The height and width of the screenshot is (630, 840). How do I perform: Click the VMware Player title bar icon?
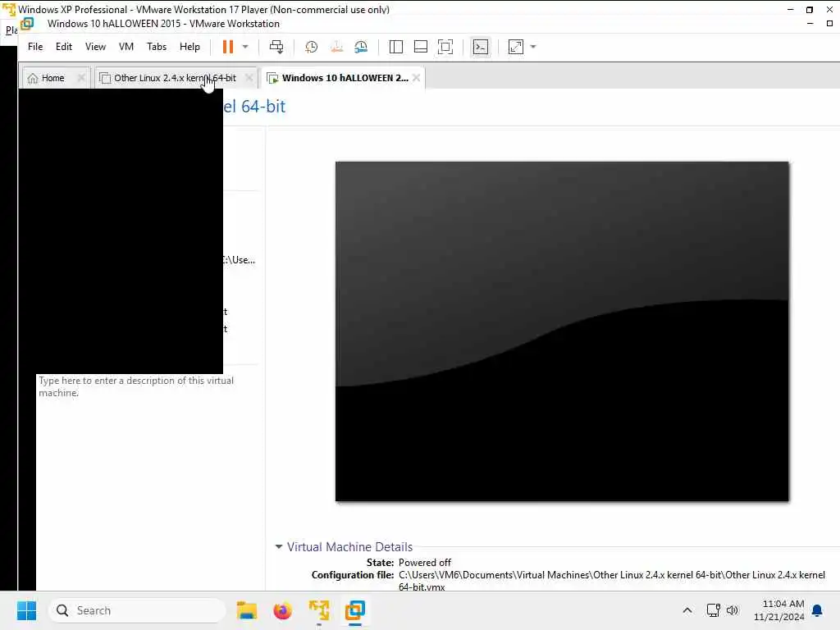pyautogui.click(x=9, y=9)
